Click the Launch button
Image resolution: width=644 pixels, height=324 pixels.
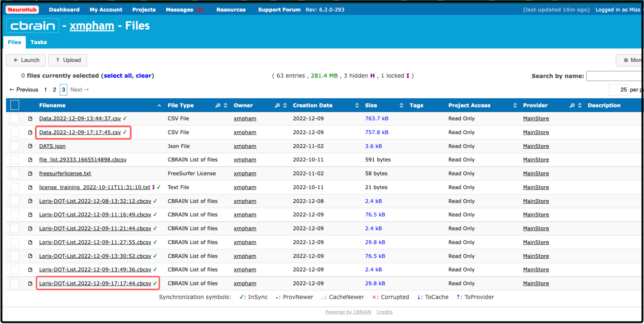point(26,60)
